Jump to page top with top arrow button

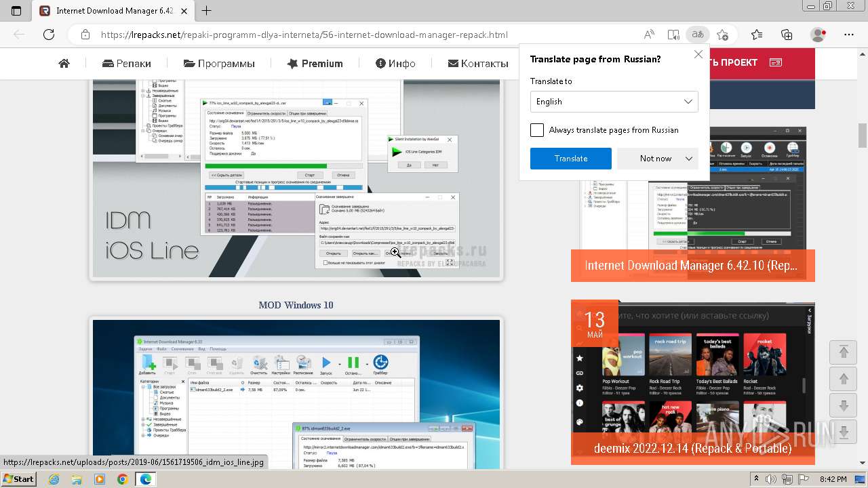[844, 352]
